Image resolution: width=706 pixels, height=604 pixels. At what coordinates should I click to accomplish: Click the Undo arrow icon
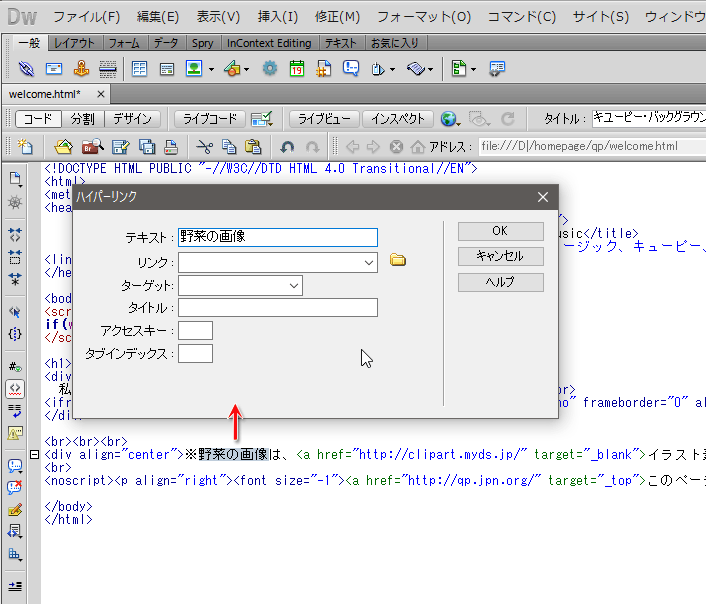click(x=287, y=147)
